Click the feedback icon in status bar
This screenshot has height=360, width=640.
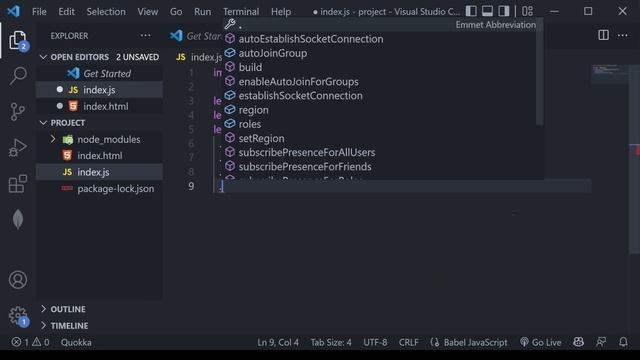point(601,342)
